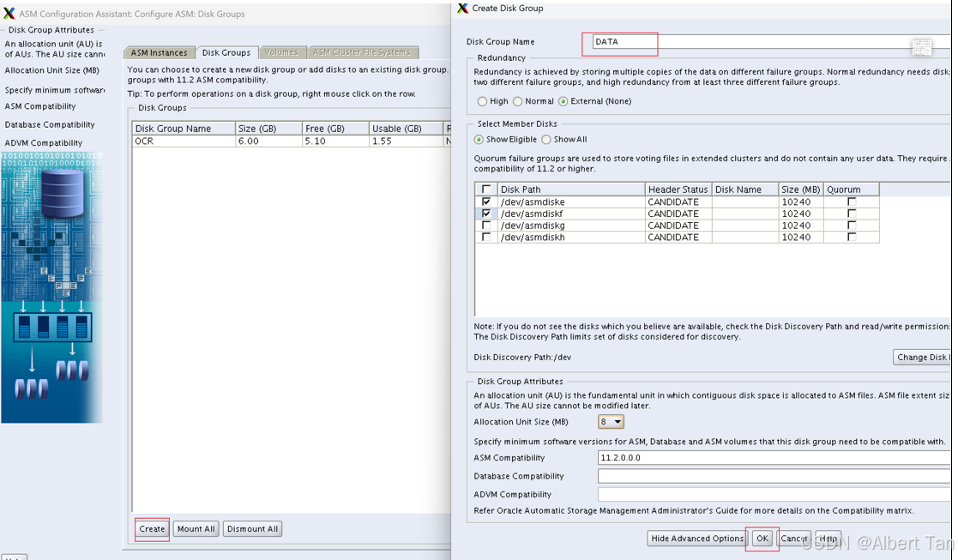Click CANDIDATE status of /dev/asmdiskh
Image resolution: width=958 pixels, height=560 pixels.
tap(678, 237)
